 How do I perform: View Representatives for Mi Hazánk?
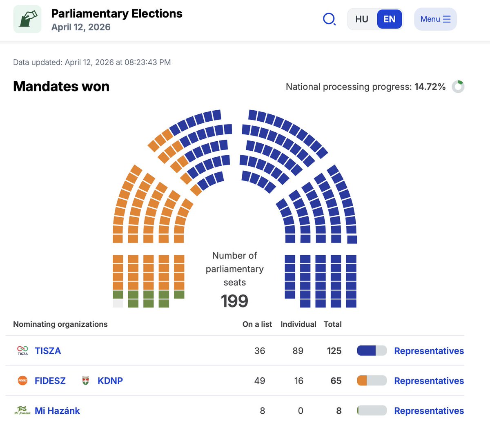[429, 410]
